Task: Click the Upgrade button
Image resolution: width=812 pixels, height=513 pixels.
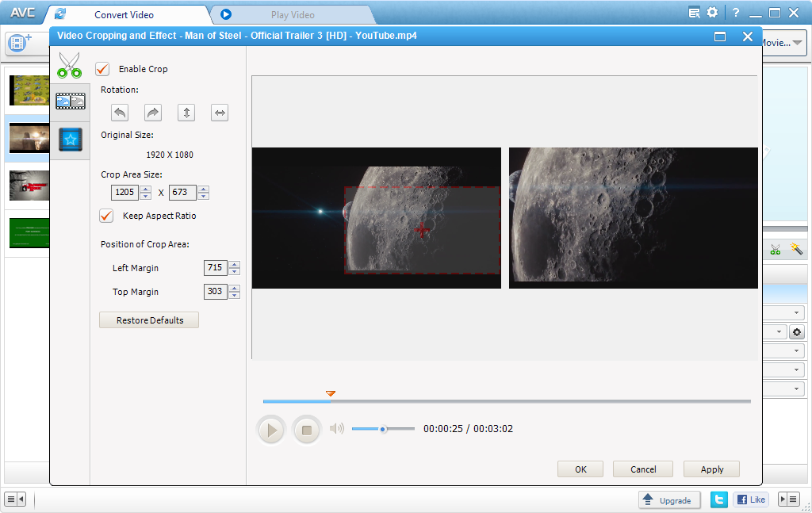Action: (x=669, y=500)
